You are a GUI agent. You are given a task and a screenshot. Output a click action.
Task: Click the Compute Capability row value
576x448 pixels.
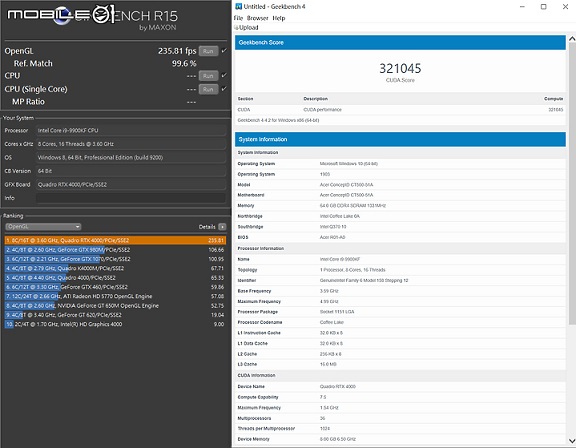[x=323, y=397]
